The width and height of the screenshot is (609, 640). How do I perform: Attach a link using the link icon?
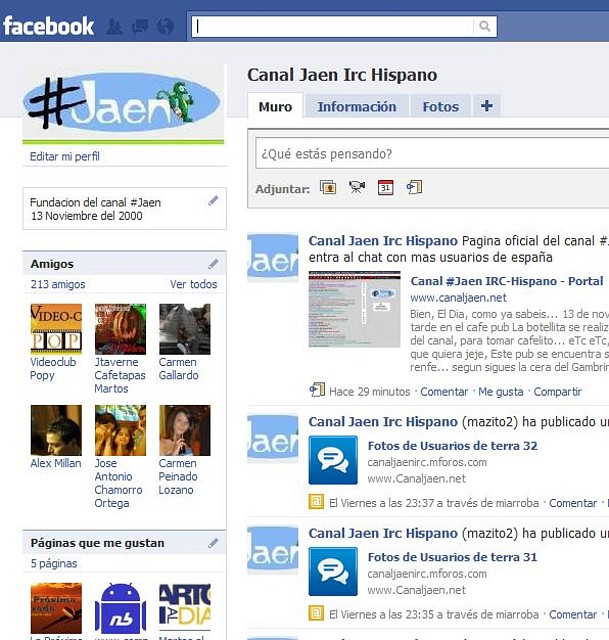(414, 187)
